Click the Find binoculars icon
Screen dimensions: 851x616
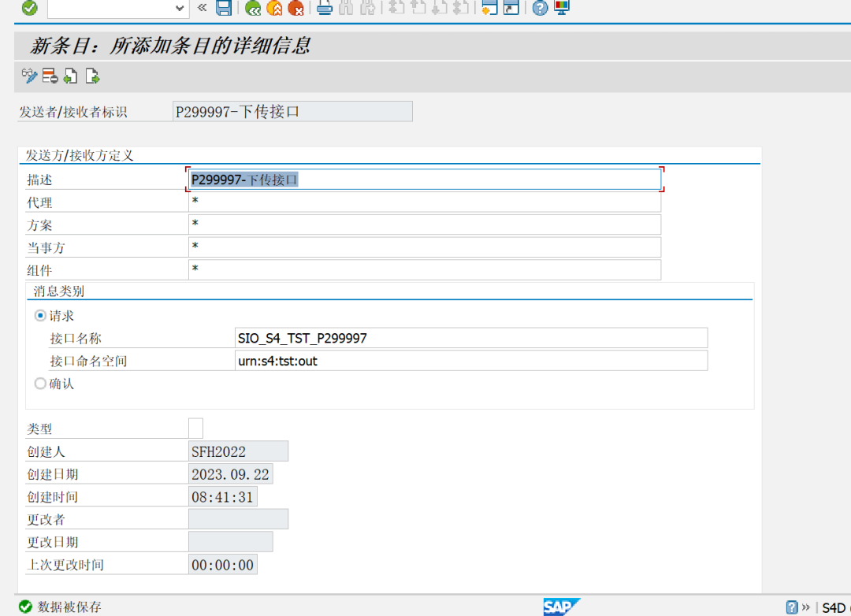click(346, 8)
